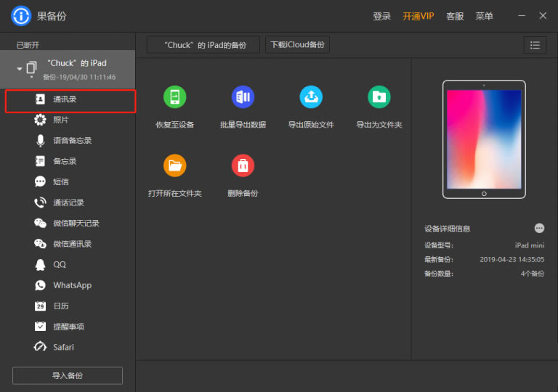This screenshot has width=558, height=392.
Task: Open Safari data in the sidebar
Action: 63,347
